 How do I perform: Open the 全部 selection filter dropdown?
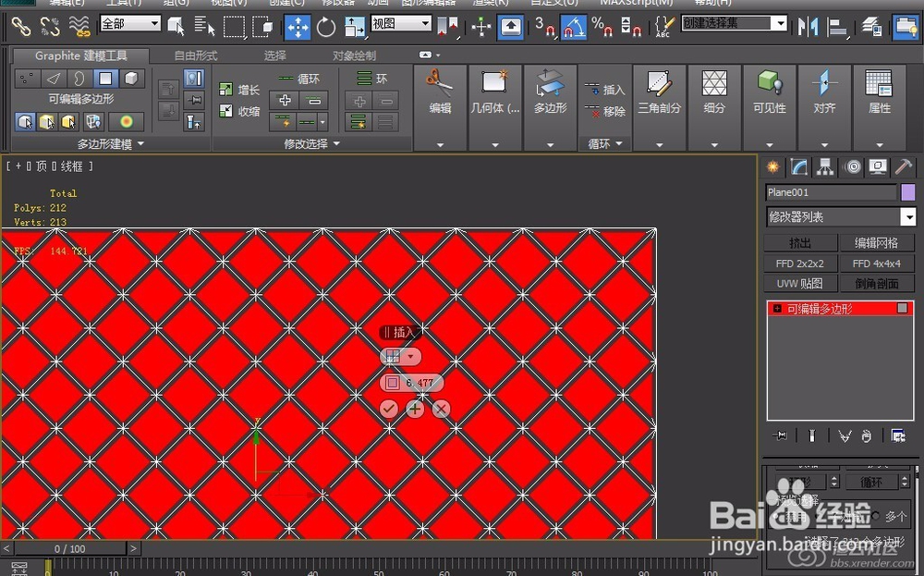click(130, 24)
